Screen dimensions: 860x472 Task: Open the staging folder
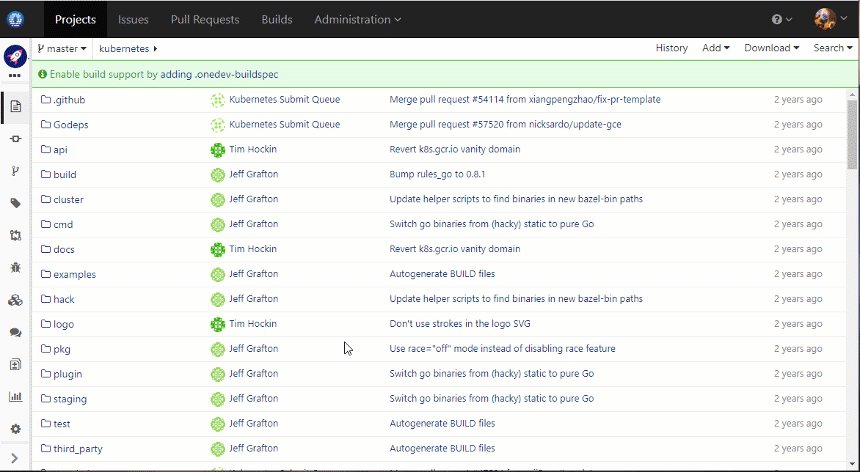(x=70, y=399)
